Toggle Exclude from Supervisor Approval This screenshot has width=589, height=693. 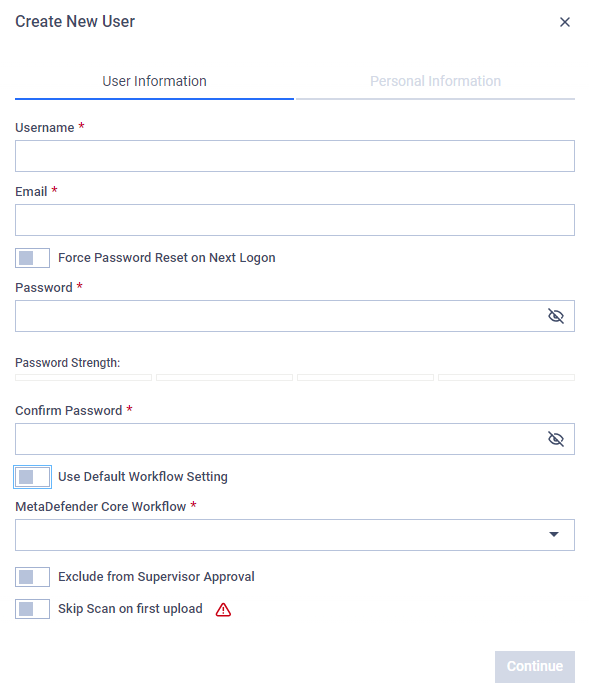(x=32, y=577)
